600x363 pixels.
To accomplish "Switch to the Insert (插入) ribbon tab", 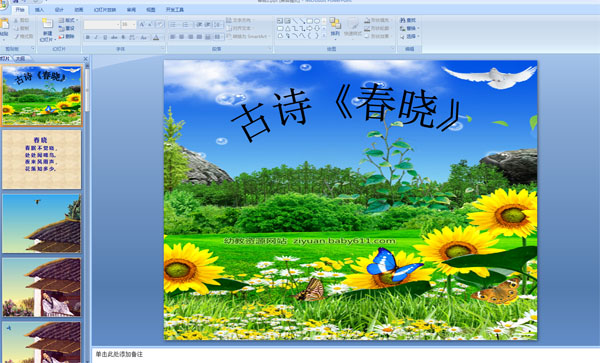I will (x=39, y=10).
